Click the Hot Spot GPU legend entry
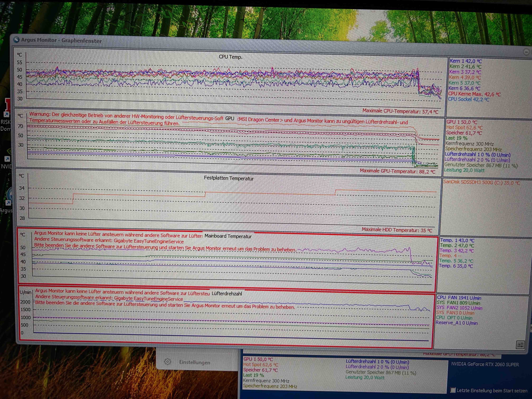 [464, 127]
